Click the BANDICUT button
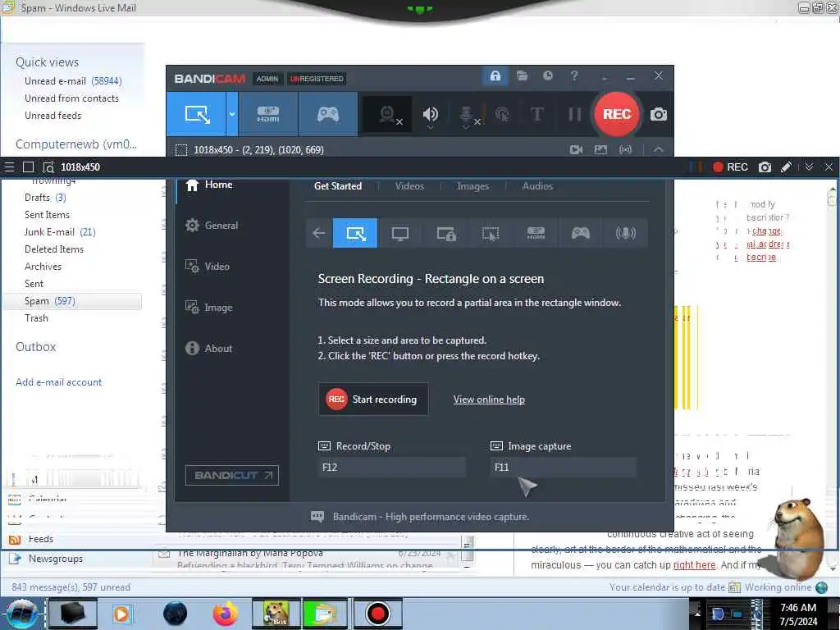840x630 pixels. [x=232, y=475]
